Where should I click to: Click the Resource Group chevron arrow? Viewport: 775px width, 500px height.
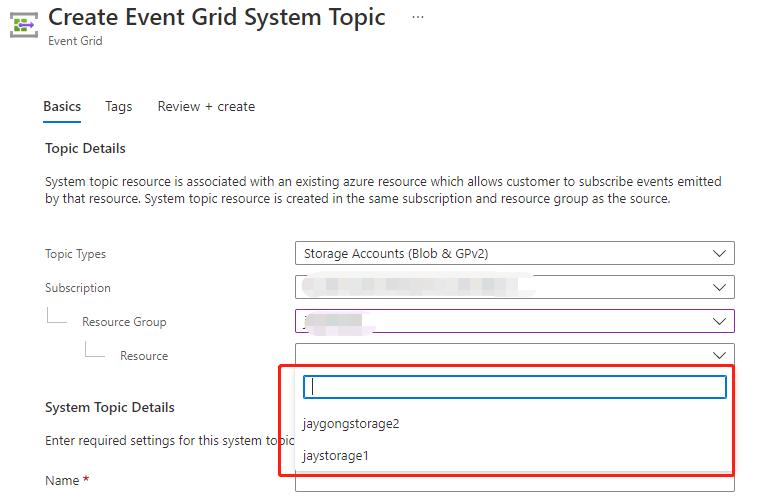[x=719, y=322]
